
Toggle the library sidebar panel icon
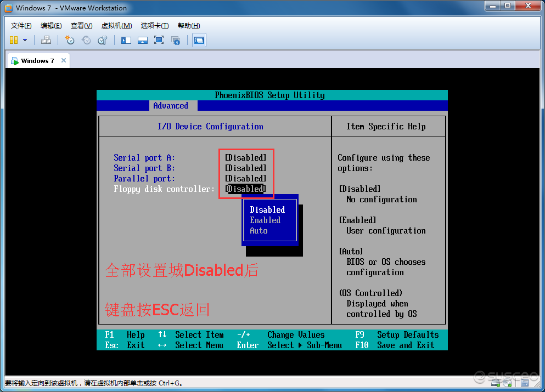126,40
